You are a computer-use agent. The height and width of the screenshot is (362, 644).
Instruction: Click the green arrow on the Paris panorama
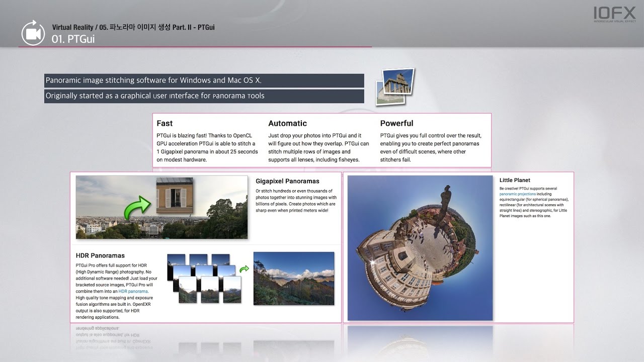pyautogui.click(x=137, y=208)
